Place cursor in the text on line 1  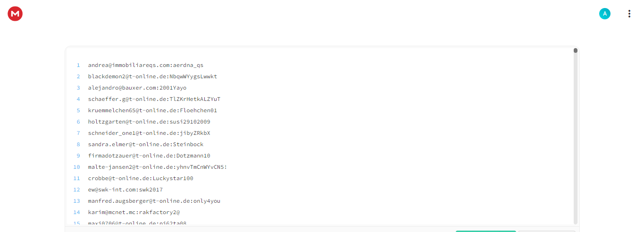[146, 65]
